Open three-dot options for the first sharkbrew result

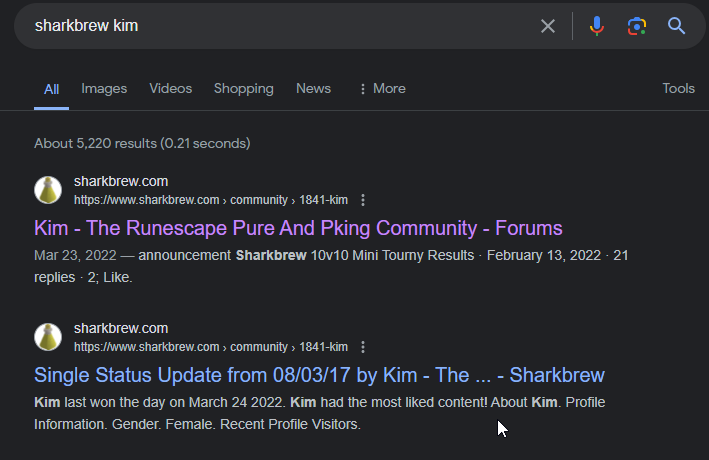click(x=363, y=200)
